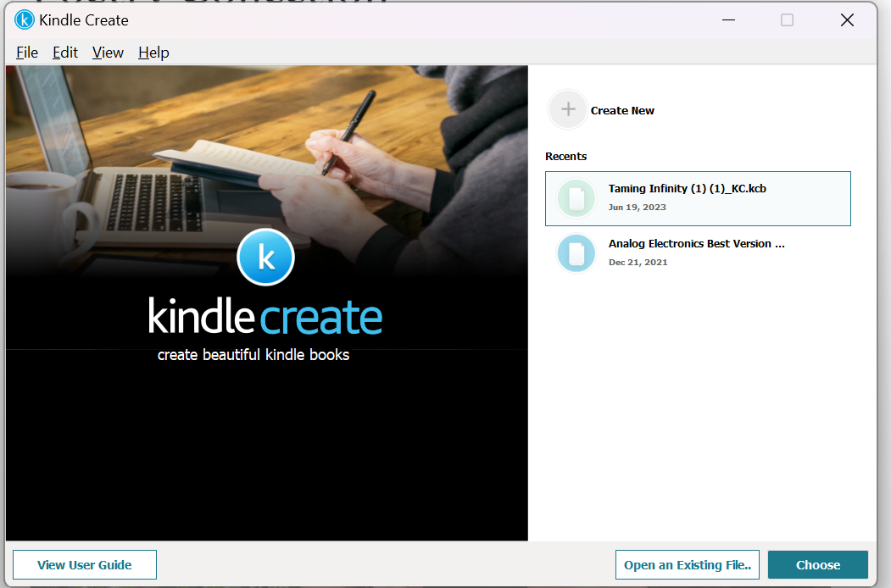Image resolution: width=891 pixels, height=588 pixels.
Task: Select the Taming Infinity (1) (1)_KC.kcb recent file
Action: tap(698, 199)
